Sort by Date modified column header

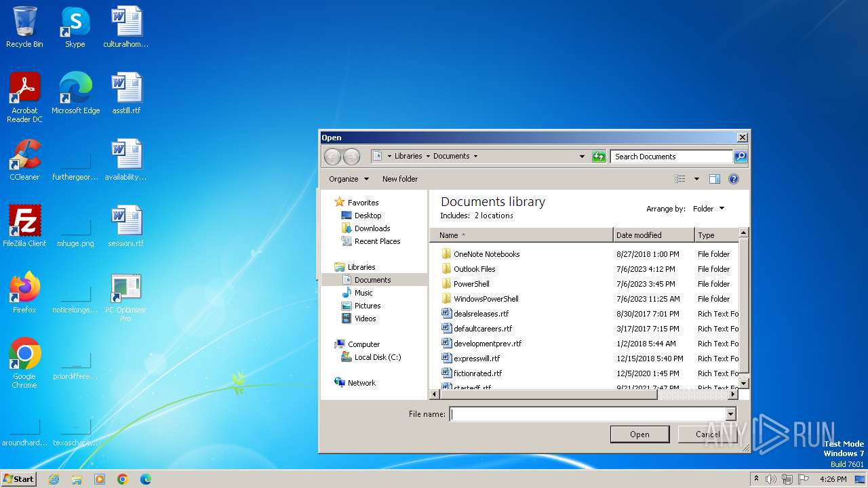[654, 235]
